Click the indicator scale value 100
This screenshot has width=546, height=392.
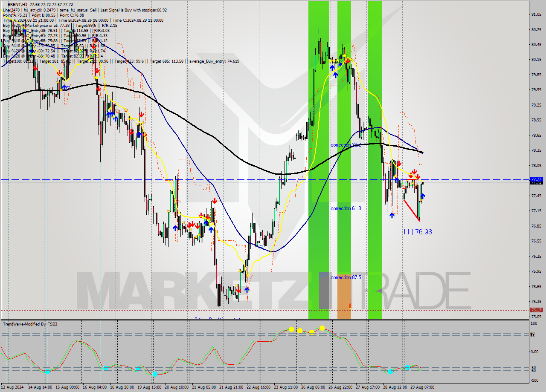535,323
